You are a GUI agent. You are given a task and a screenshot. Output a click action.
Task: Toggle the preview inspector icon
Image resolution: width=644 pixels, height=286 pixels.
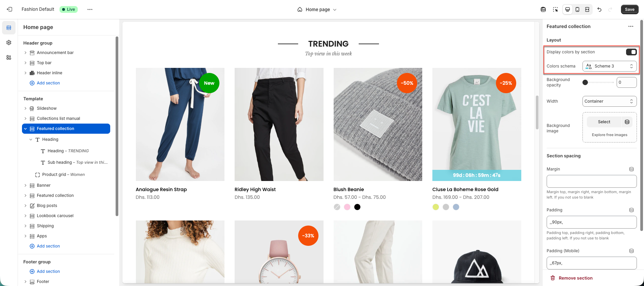click(x=555, y=9)
